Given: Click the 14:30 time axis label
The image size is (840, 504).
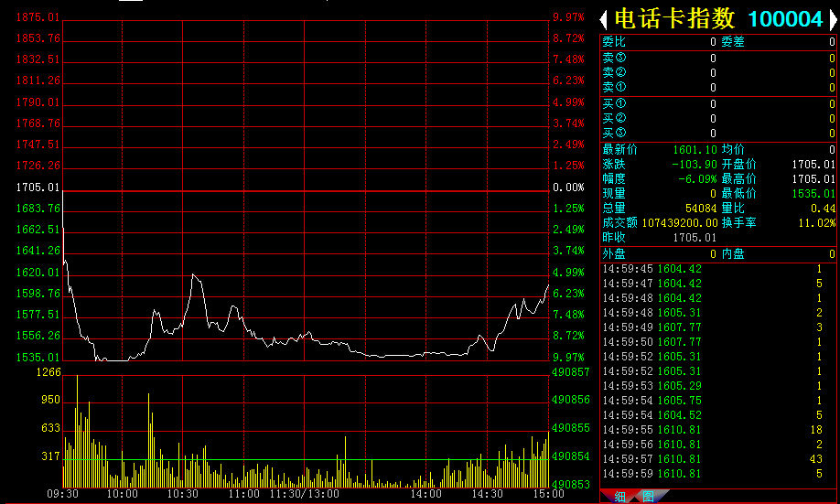Looking at the screenshot, I should pos(488,494).
